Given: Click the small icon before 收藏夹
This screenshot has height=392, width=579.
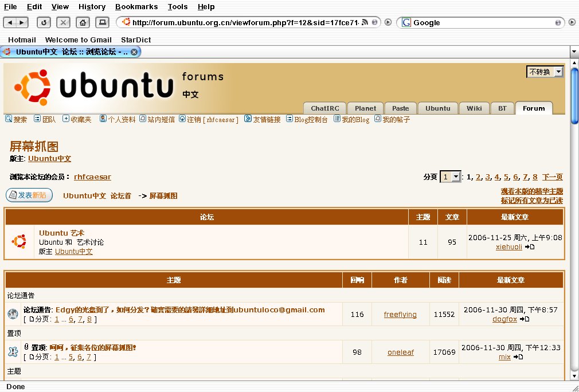Looking at the screenshot, I should point(66,119).
